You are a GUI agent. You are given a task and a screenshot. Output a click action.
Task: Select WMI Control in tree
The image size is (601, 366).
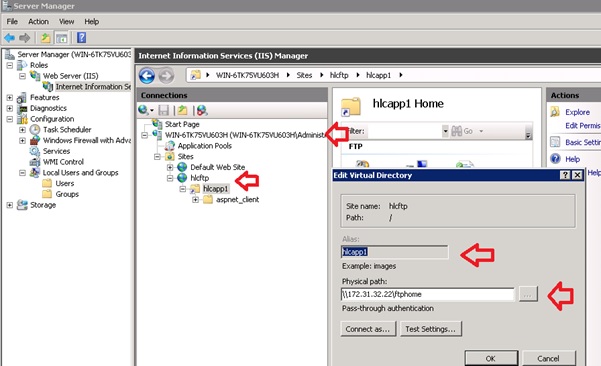click(63, 162)
